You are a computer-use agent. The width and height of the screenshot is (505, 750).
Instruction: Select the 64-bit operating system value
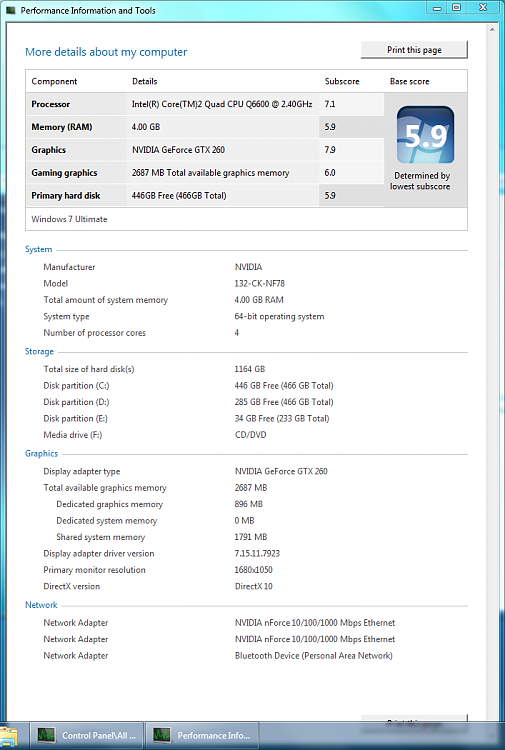279,317
